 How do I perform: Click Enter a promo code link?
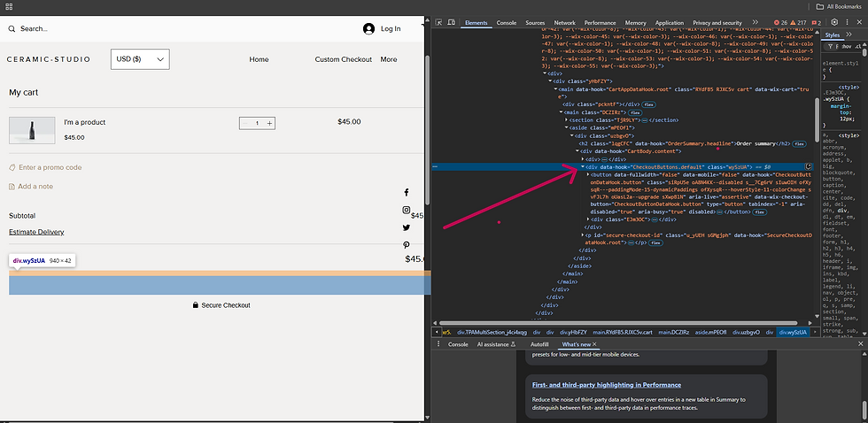45,167
